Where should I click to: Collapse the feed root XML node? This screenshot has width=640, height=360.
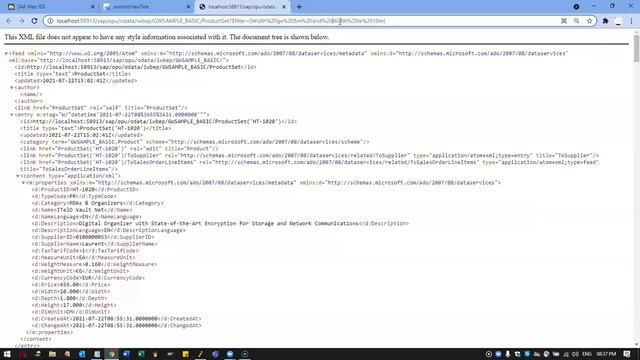[x=6, y=53]
